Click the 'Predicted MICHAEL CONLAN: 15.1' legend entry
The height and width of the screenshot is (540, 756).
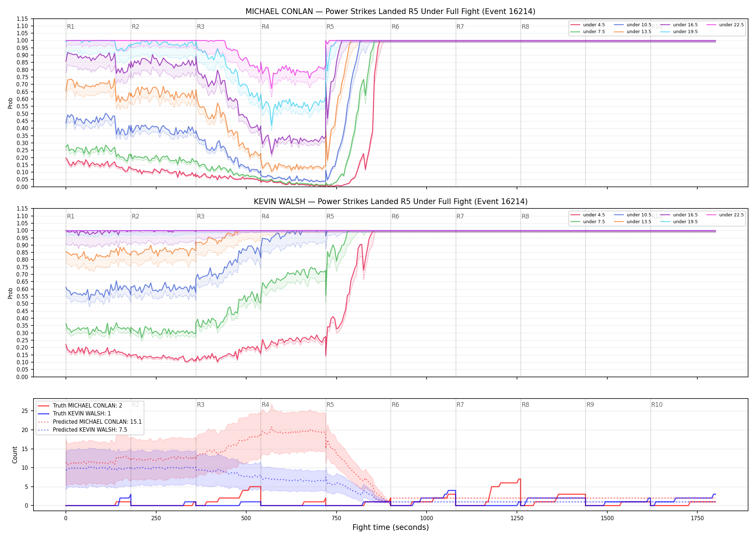tap(90, 422)
